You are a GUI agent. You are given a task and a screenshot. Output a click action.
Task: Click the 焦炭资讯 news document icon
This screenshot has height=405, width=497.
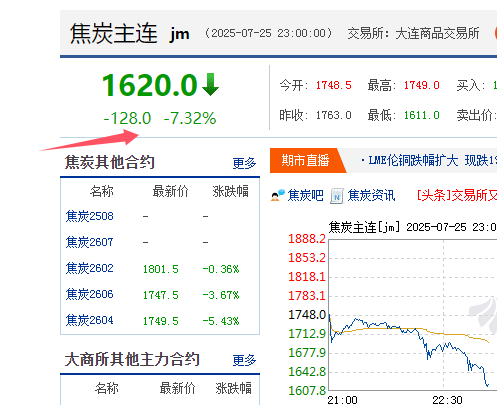pyautogui.click(x=337, y=196)
